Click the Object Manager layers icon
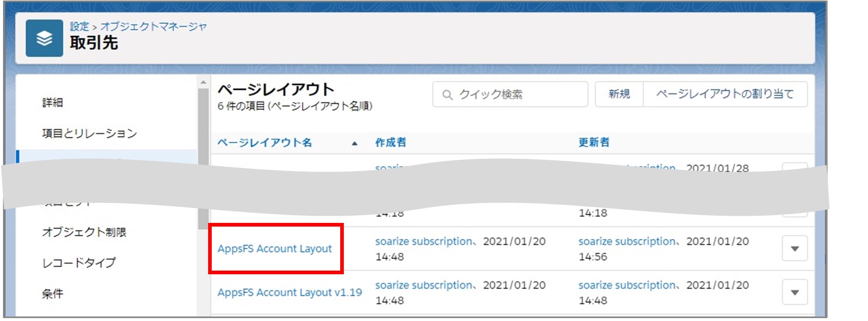 pyautogui.click(x=44, y=38)
